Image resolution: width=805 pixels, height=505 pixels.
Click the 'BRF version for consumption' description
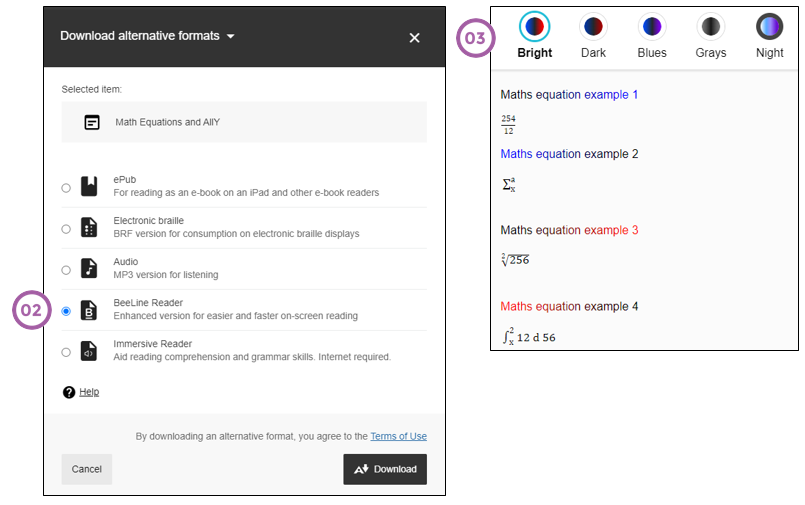(x=236, y=234)
